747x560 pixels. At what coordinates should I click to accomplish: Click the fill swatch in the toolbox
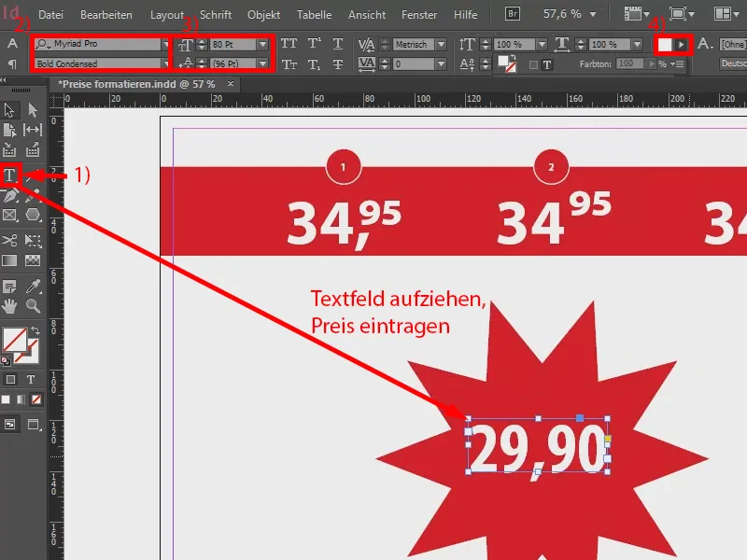tap(15, 340)
